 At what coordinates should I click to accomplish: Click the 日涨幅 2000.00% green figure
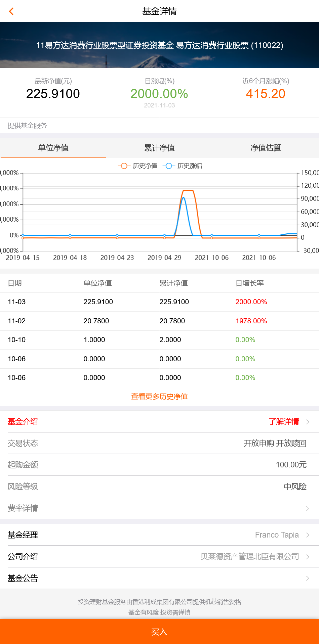coord(159,94)
